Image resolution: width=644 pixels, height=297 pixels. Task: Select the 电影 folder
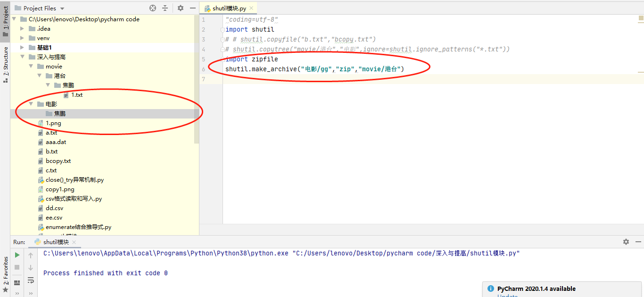(x=47, y=104)
